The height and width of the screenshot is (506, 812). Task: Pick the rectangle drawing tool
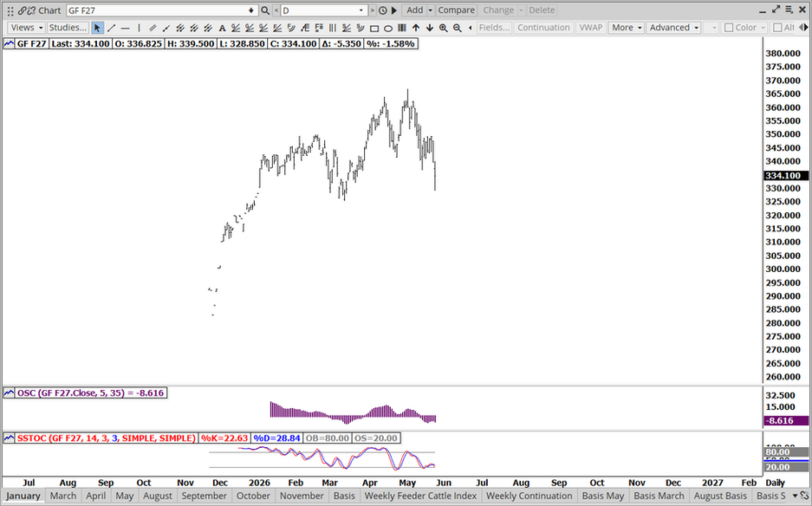click(374, 28)
